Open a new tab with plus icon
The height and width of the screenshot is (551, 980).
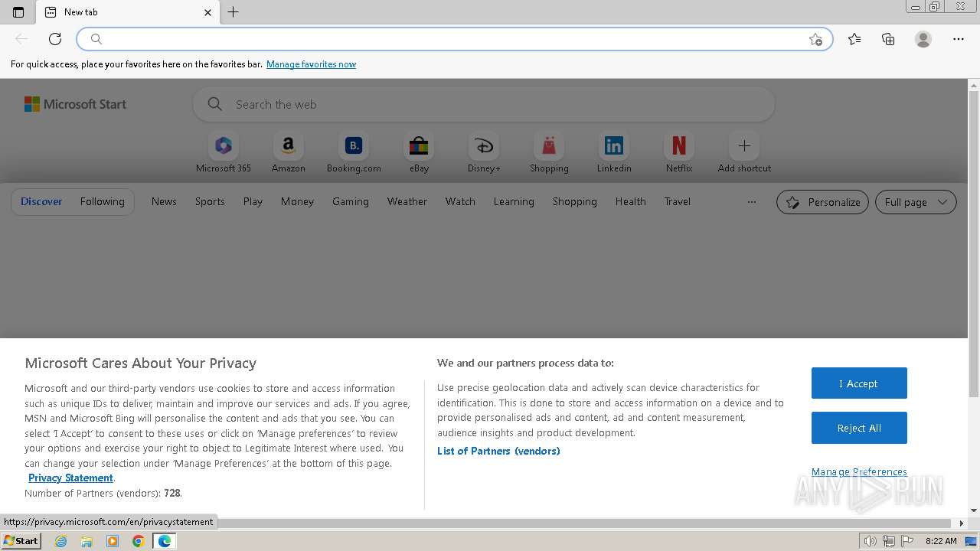coord(234,12)
